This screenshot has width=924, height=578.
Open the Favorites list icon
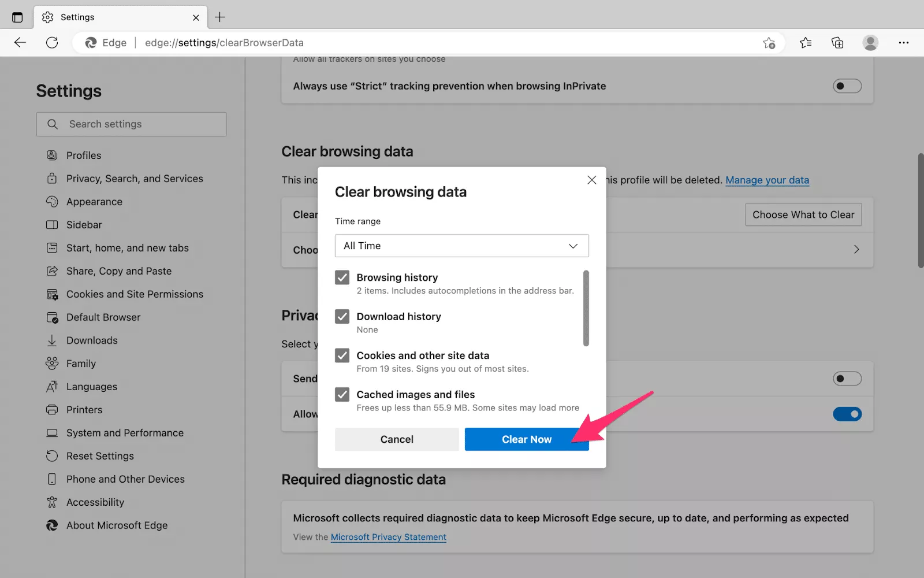pyautogui.click(x=806, y=42)
